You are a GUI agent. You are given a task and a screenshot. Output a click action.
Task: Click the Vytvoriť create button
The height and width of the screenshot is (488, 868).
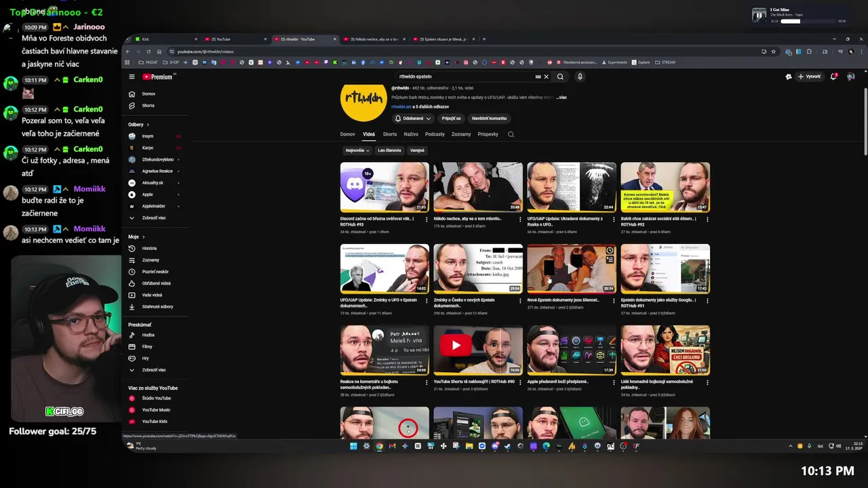tap(809, 77)
